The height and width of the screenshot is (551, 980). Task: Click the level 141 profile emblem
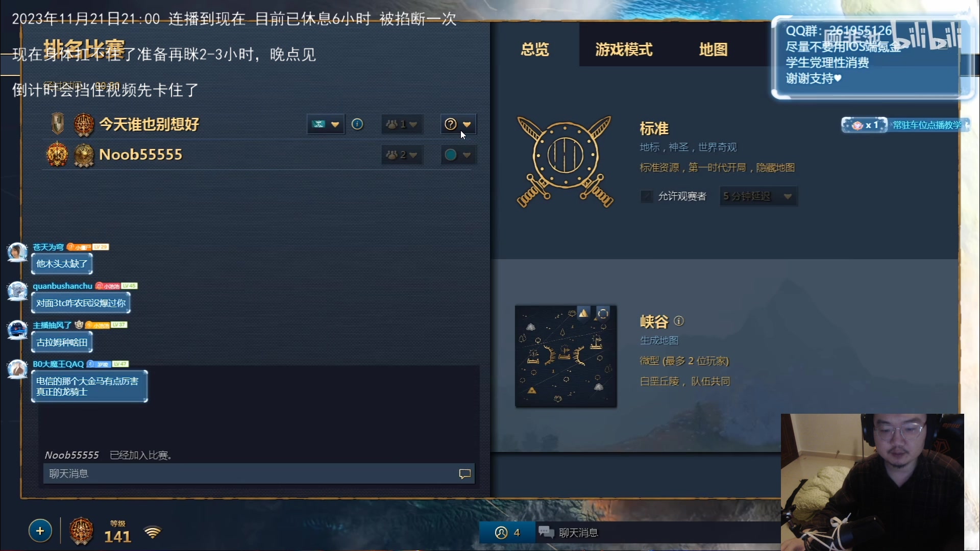[81, 531]
